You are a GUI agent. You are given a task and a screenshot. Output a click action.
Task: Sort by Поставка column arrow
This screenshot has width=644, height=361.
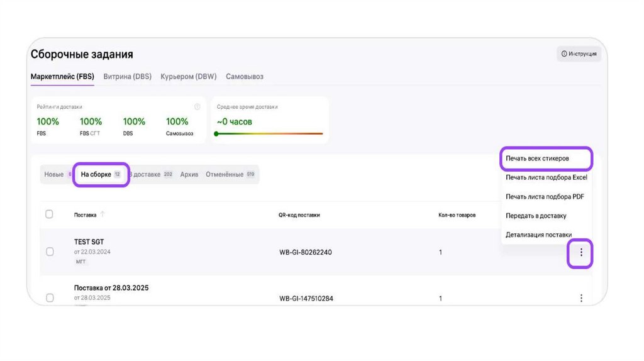click(x=103, y=214)
